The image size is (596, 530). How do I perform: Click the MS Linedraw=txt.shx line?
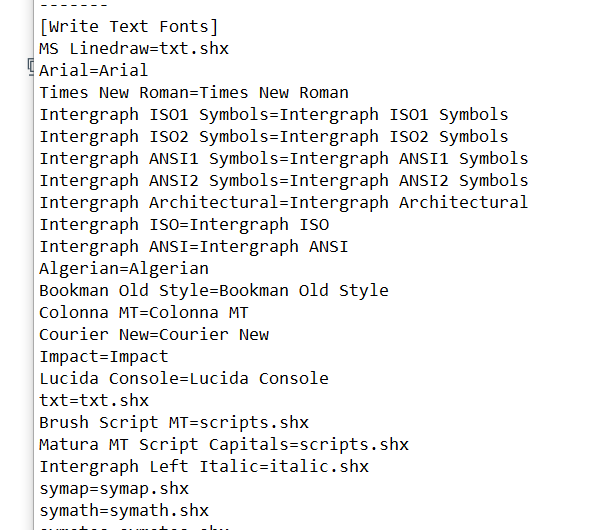(134, 49)
